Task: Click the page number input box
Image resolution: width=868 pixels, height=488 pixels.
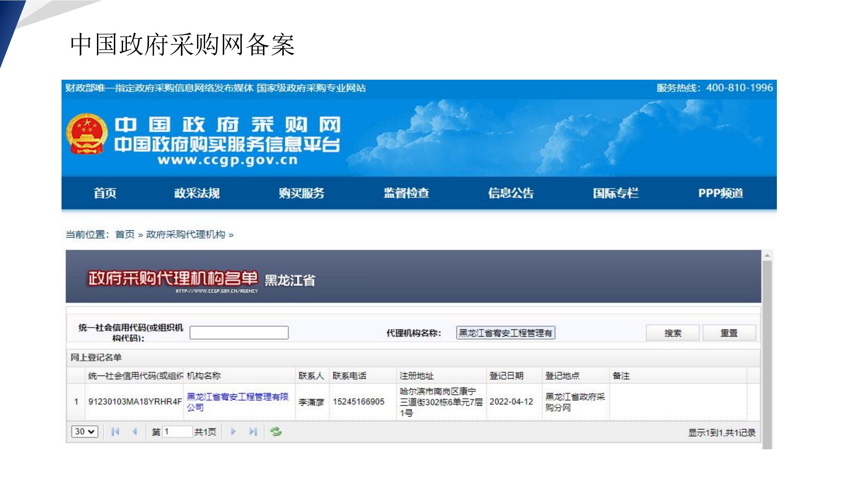Action: pos(178,431)
